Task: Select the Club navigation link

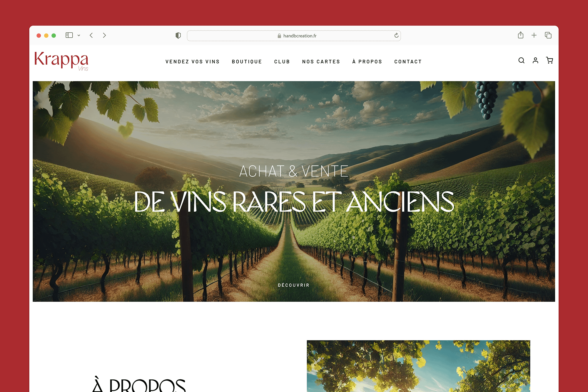Action: (282, 62)
